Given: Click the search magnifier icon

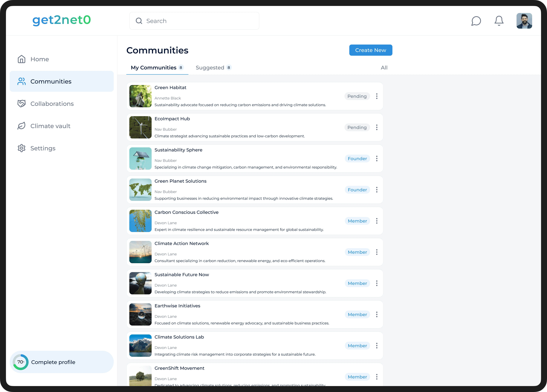Looking at the screenshot, I should (x=139, y=21).
